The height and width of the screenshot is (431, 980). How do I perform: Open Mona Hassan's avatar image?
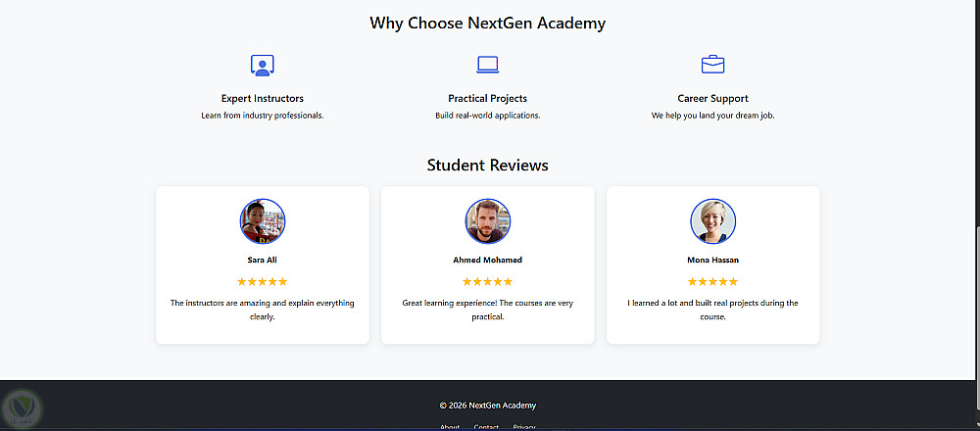[x=712, y=221]
